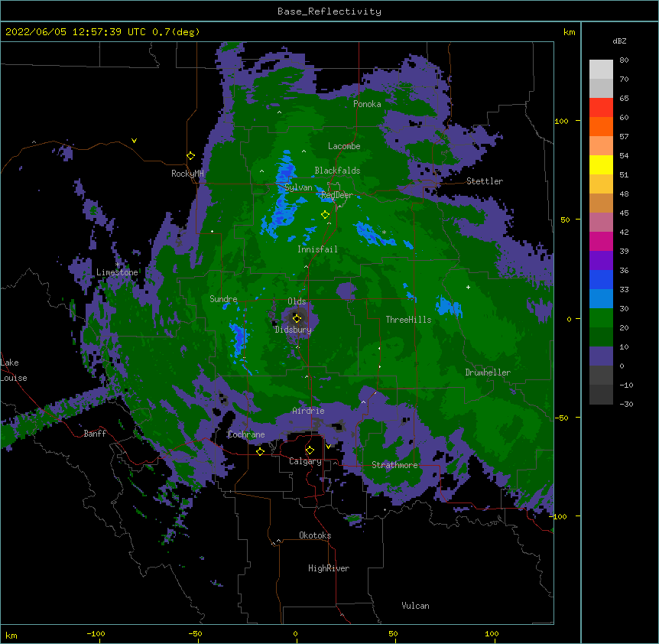Select the Olds label
Screen dimensions: 659x644
(x=297, y=301)
